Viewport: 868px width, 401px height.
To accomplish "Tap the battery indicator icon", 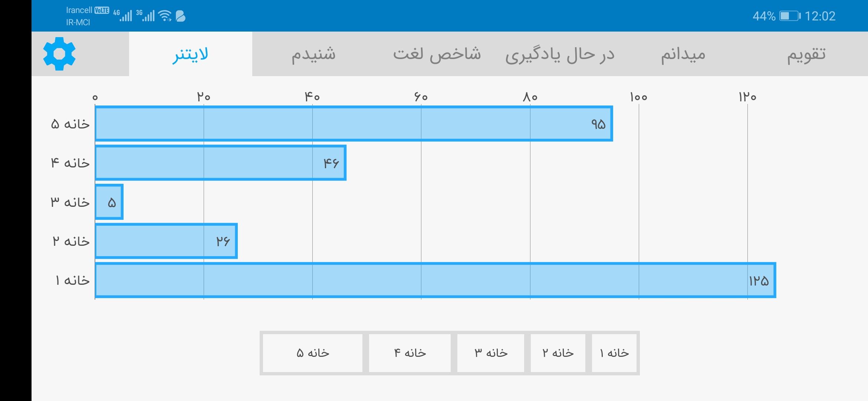I will coord(790,16).
